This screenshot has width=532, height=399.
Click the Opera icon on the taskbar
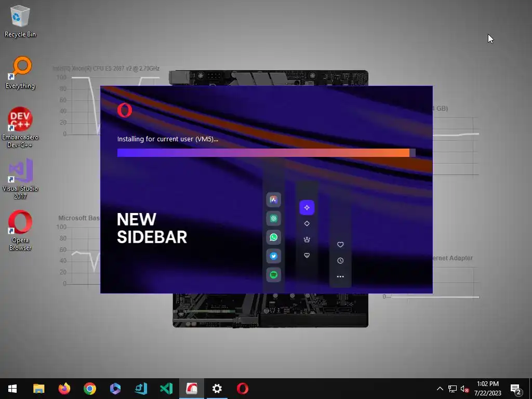[x=243, y=389]
